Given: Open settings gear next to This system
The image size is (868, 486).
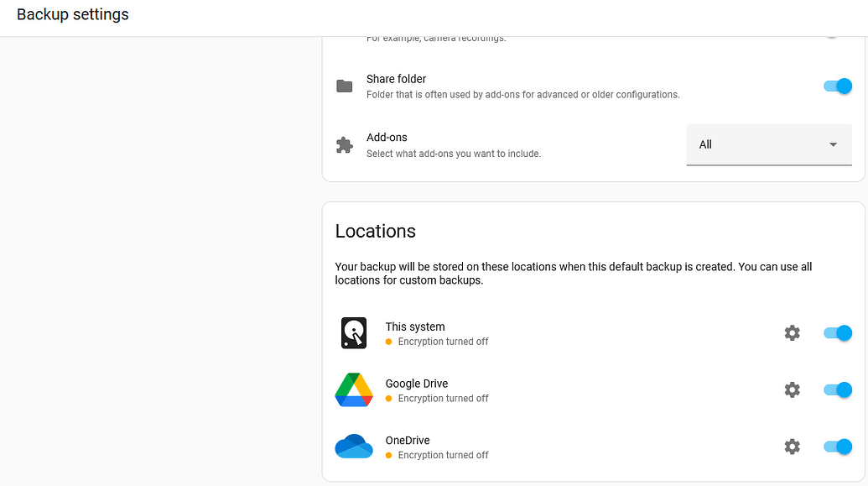Looking at the screenshot, I should (792, 332).
